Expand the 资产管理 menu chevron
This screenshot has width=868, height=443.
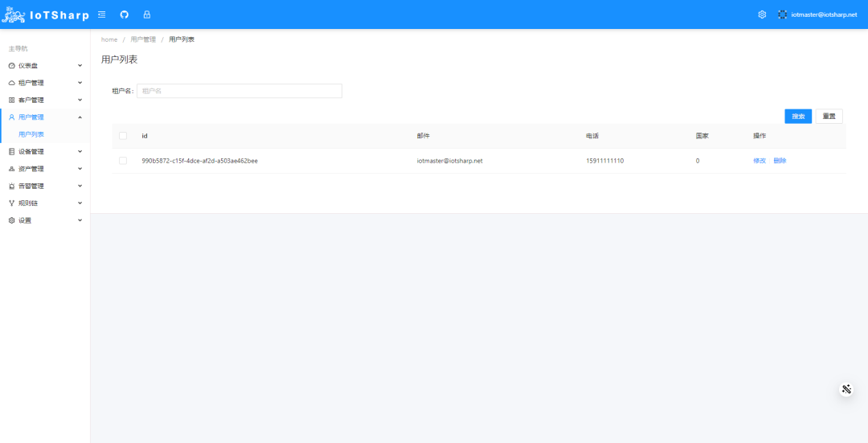pos(80,168)
